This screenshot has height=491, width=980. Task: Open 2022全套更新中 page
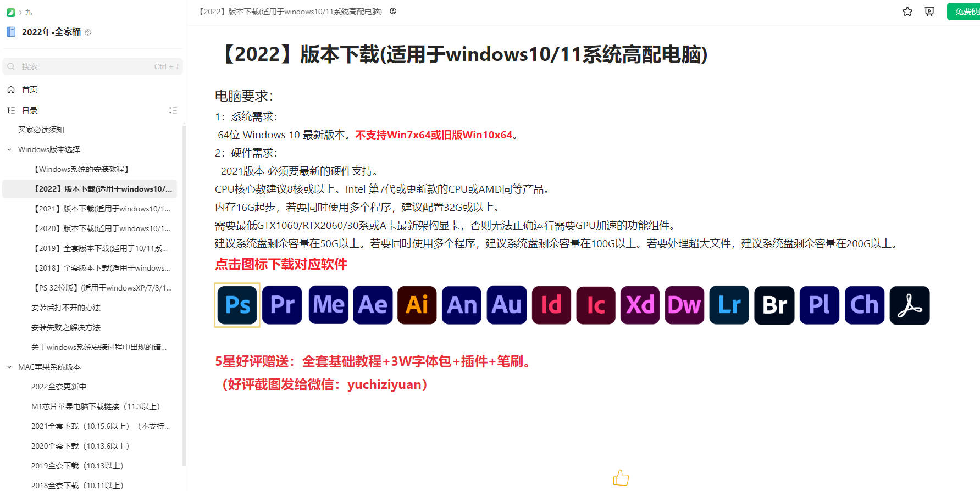[x=59, y=387]
